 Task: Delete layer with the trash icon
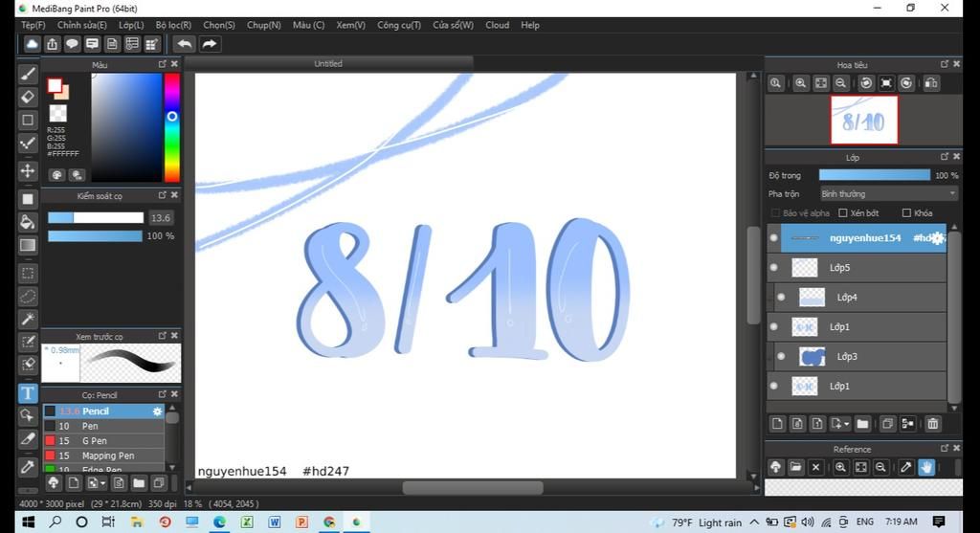point(932,424)
